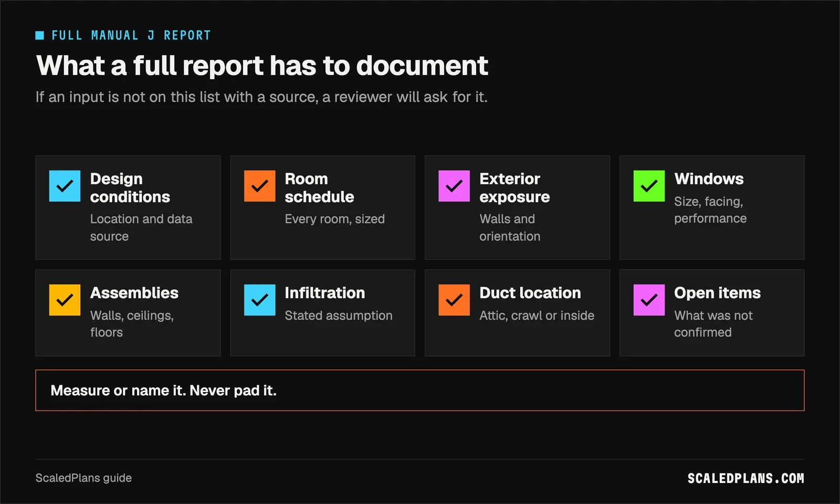Screen dimensions: 840x504
Task: Click 'Stated assumption' description
Action: click(x=339, y=316)
